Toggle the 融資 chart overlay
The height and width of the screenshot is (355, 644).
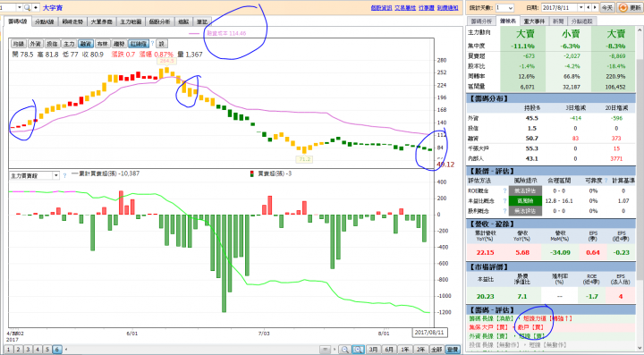tap(86, 44)
